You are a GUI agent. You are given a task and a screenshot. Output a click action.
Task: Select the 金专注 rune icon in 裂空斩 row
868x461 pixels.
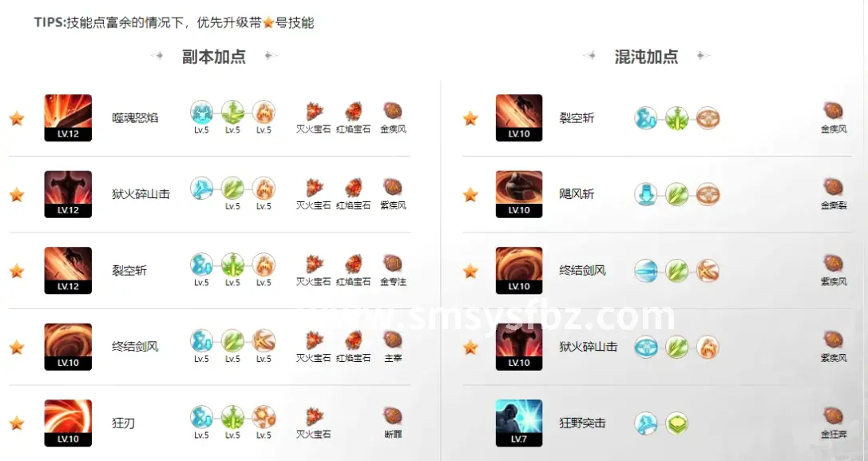click(393, 264)
